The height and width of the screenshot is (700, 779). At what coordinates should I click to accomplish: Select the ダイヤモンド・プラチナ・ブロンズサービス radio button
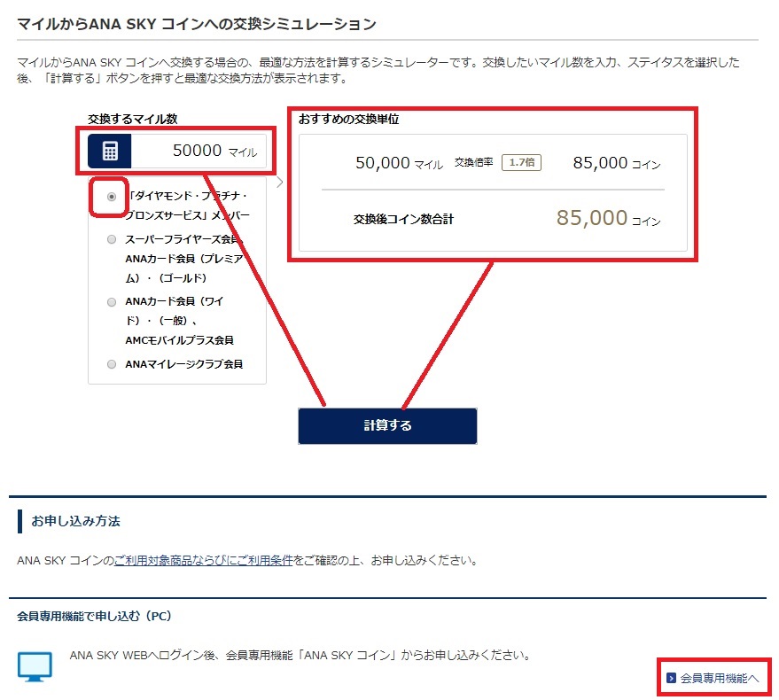[112, 197]
